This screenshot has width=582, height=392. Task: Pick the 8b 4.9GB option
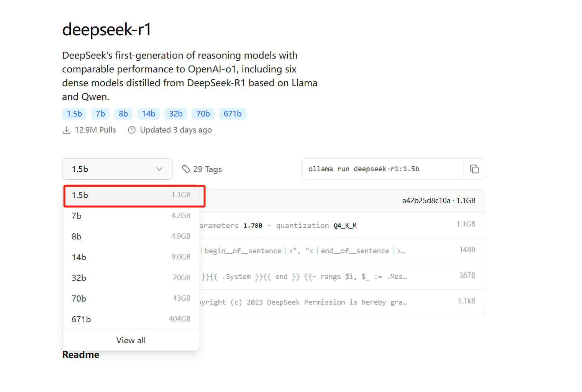click(x=131, y=236)
